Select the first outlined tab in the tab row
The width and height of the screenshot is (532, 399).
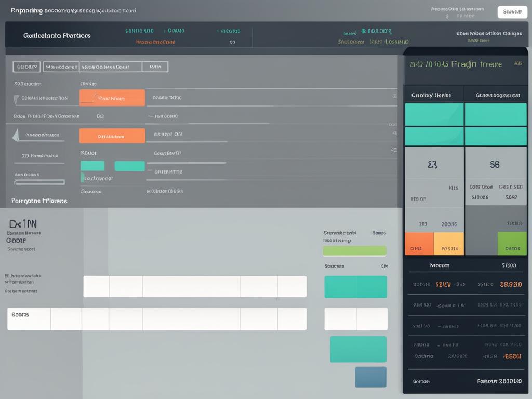(27, 66)
